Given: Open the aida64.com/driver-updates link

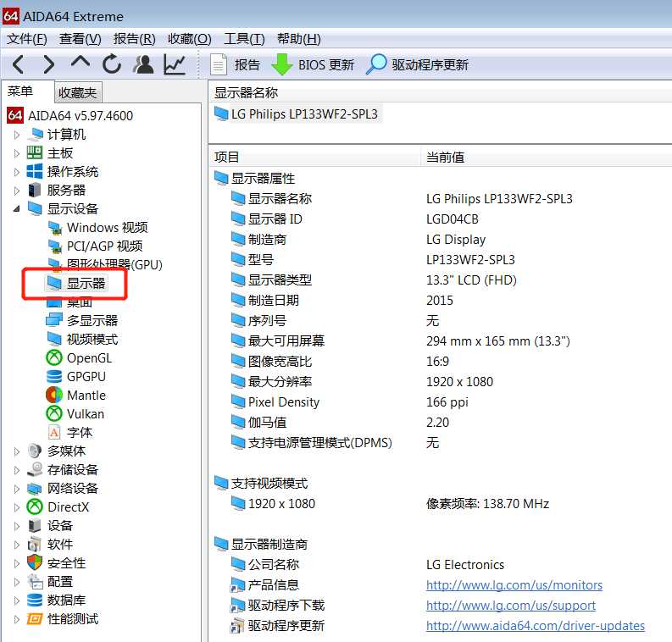Looking at the screenshot, I should [536, 626].
